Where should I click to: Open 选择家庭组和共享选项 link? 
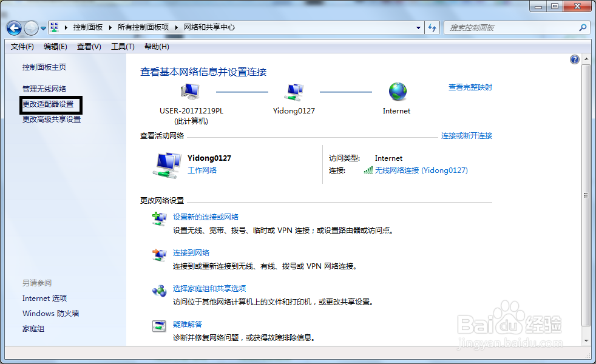pyautogui.click(x=209, y=288)
